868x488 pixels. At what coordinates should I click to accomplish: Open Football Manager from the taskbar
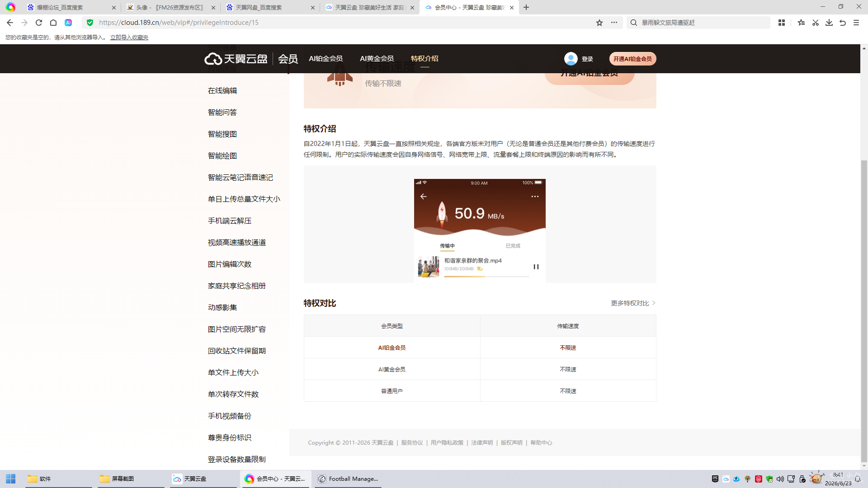coord(348,479)
